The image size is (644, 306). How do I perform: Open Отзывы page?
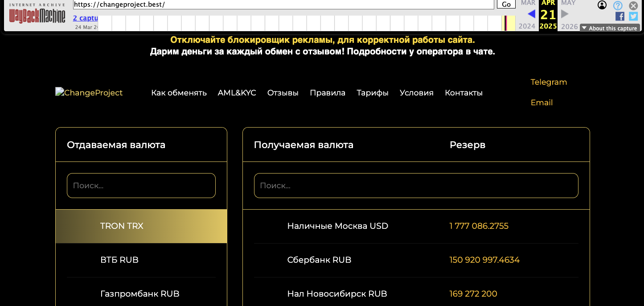pos(283,93)
